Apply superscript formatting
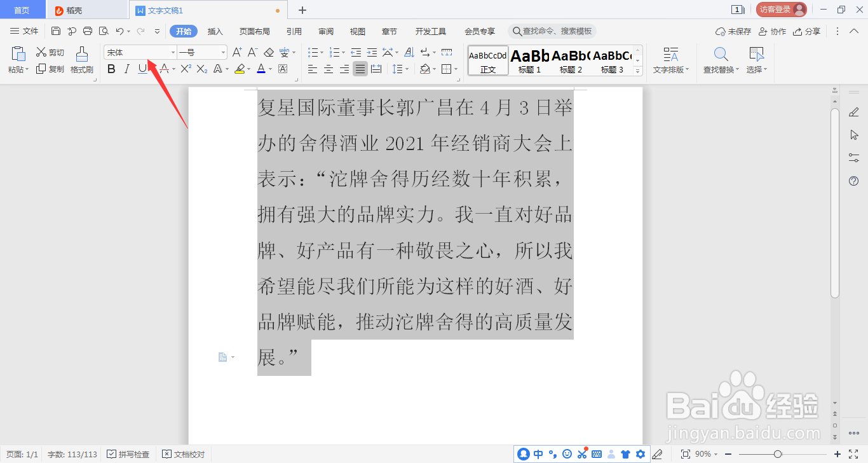Viewport: 868px width, 463px height. coord(186,69)
